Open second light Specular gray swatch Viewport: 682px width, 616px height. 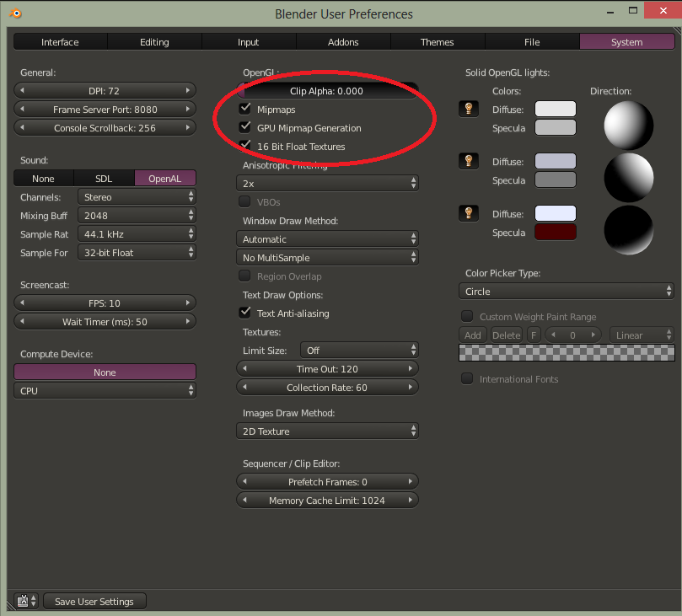[x=556, y=179]
